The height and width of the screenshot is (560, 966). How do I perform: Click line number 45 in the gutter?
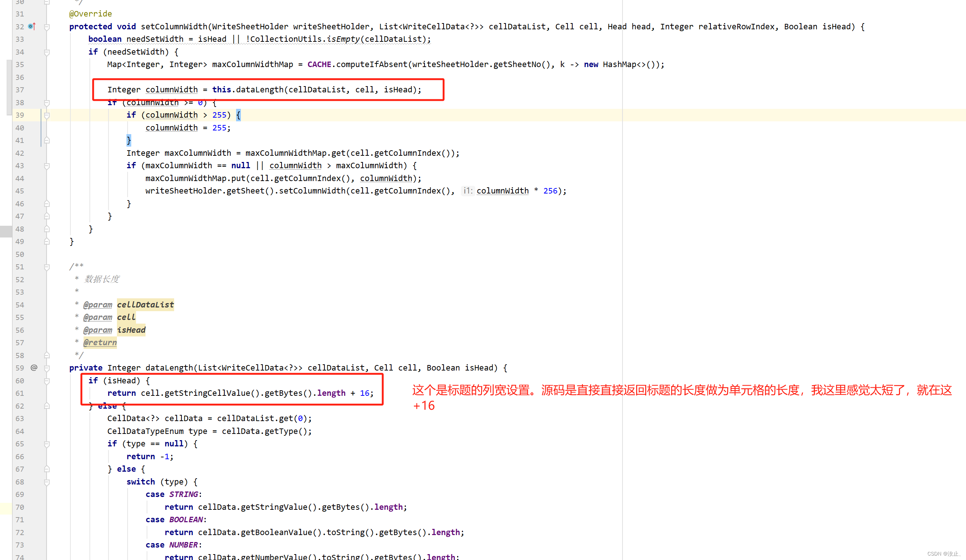(x=19, y=191)
